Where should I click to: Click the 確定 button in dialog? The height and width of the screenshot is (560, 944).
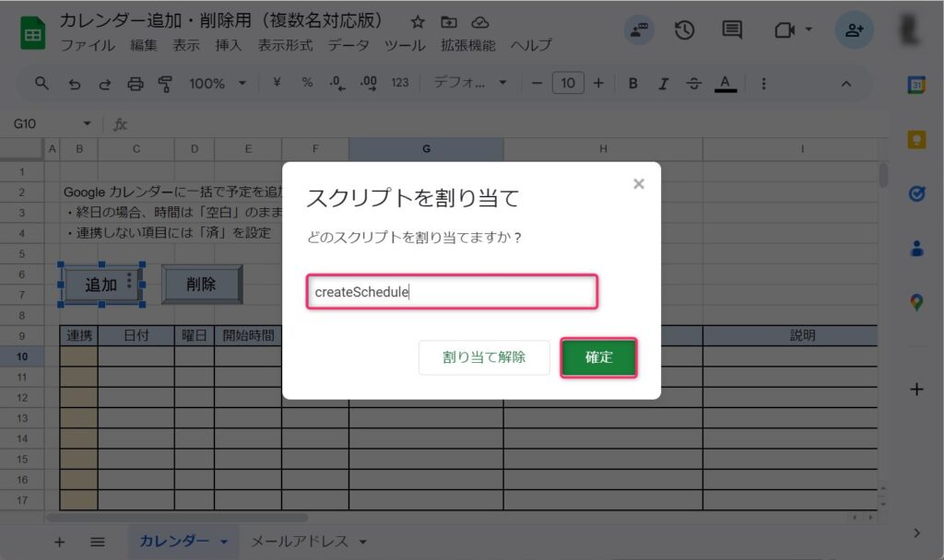[598, 357]
